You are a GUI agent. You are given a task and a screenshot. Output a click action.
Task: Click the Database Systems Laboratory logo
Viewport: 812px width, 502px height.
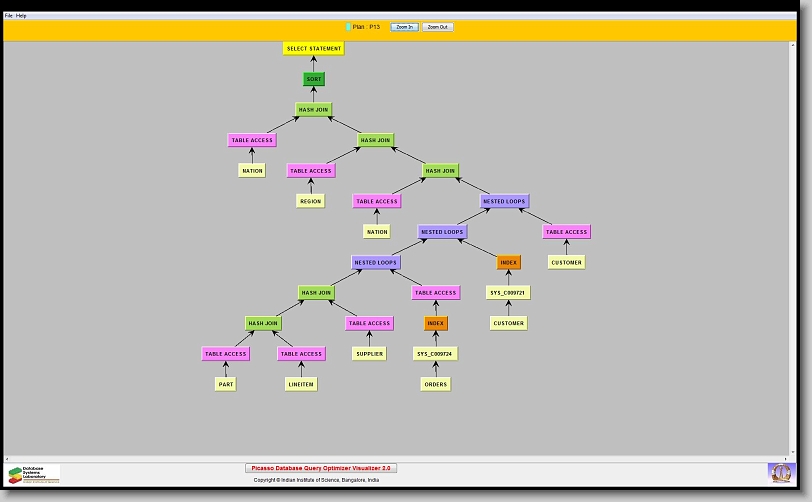34,474
